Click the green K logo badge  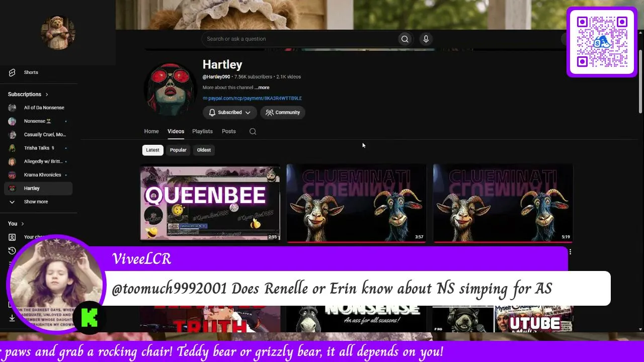[90, 317]
